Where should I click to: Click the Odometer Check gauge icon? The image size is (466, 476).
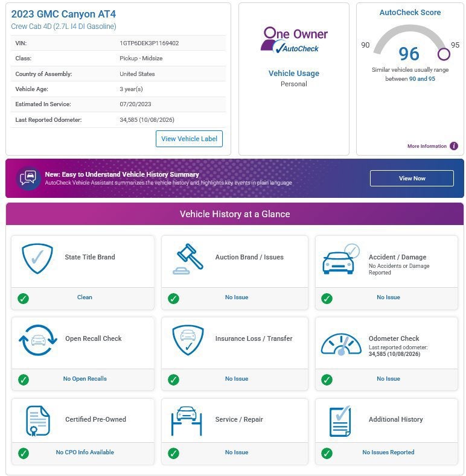click(341, 344)
